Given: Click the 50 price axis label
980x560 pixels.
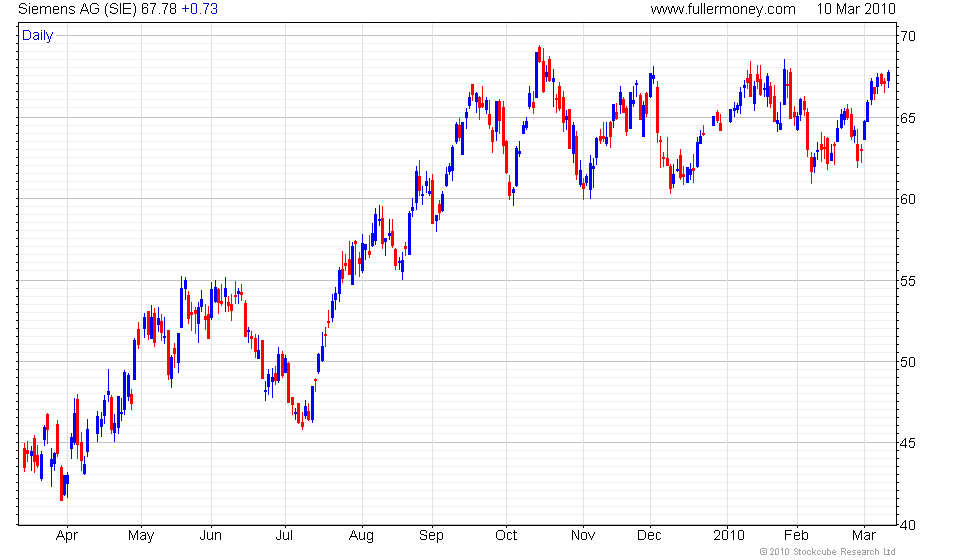Looking at the screenshot, I should [x=908, y=362].
